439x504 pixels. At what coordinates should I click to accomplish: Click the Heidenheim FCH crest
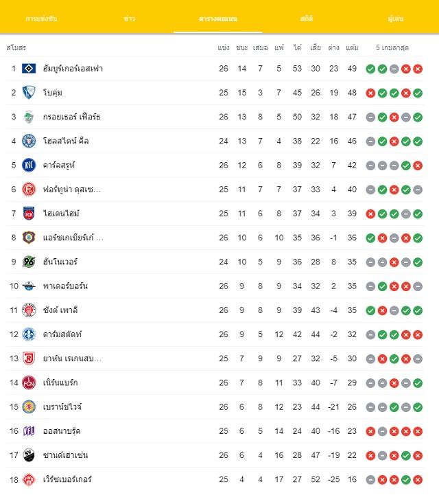pyautogui.click(x=29, y=214)
